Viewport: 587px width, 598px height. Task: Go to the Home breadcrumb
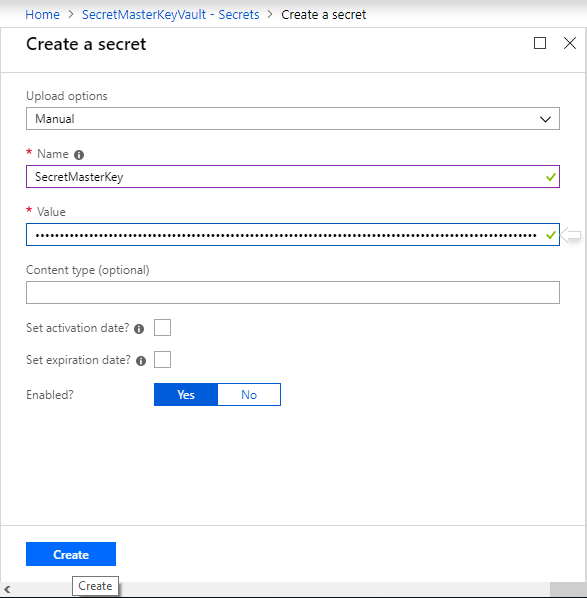tap(42, 14)
